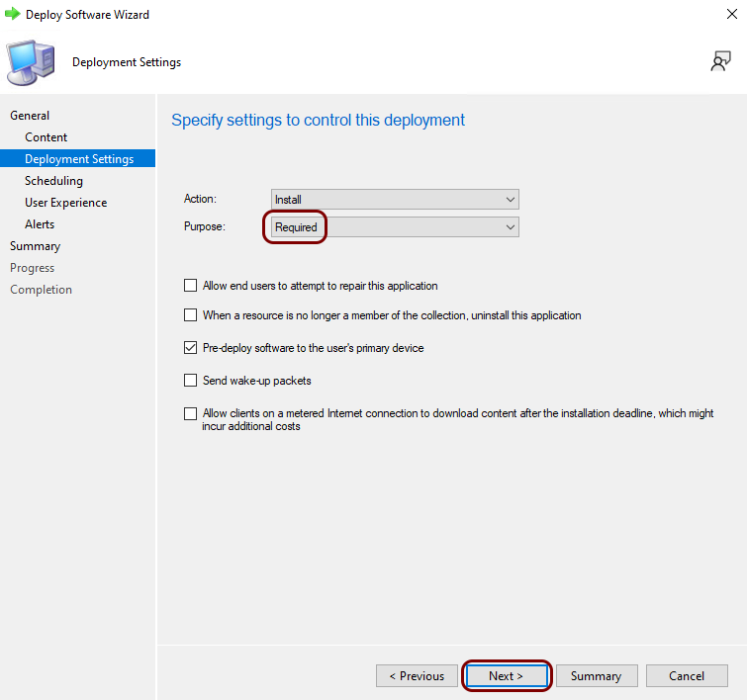Image resolution: width=747 pixels, height=700 pixels.
Task: Jump to General in sidebar
Action: coord(30,116)
